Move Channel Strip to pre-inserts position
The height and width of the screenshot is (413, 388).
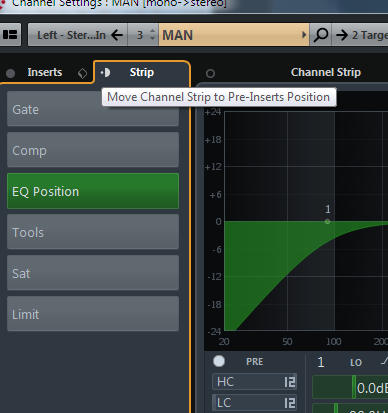(105, 72)
